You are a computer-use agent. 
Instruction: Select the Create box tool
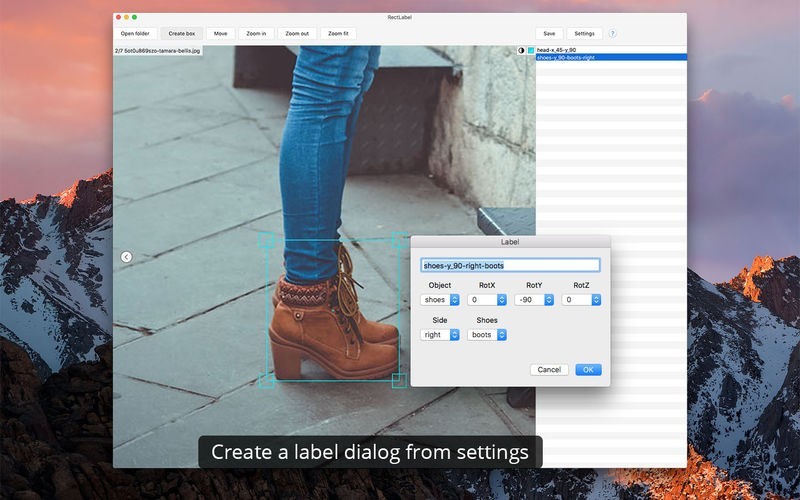182,33
